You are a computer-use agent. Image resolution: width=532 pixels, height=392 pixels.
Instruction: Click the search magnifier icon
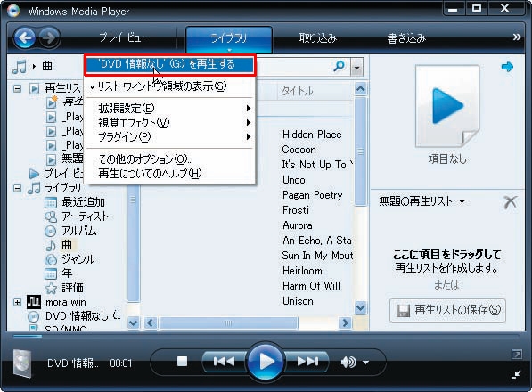tap(339, 66)
